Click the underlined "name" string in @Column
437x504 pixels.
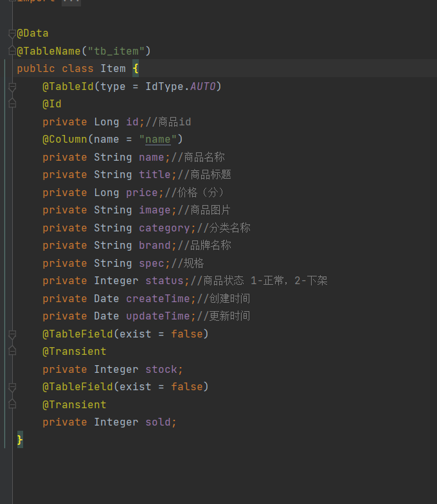pos(157,139)
